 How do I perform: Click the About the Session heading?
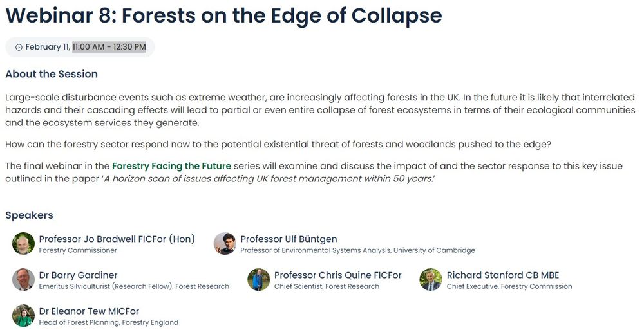[x=52, y=74]
